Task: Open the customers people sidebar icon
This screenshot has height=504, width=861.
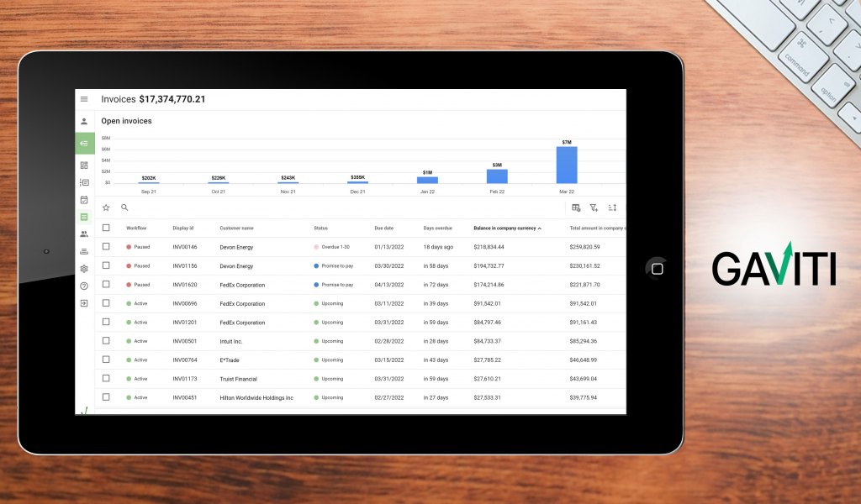Action: pos(84,234)
